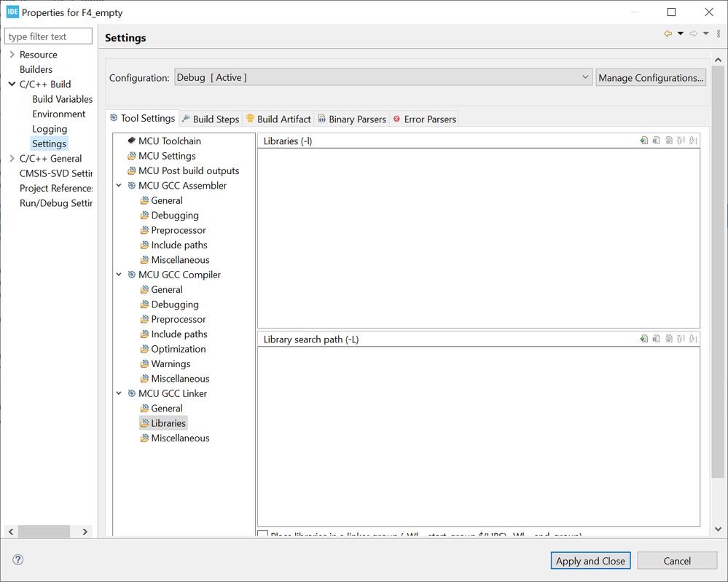728x582 pixels.
Task: Click the IDE logo in title bar
Action: (12, 12)
